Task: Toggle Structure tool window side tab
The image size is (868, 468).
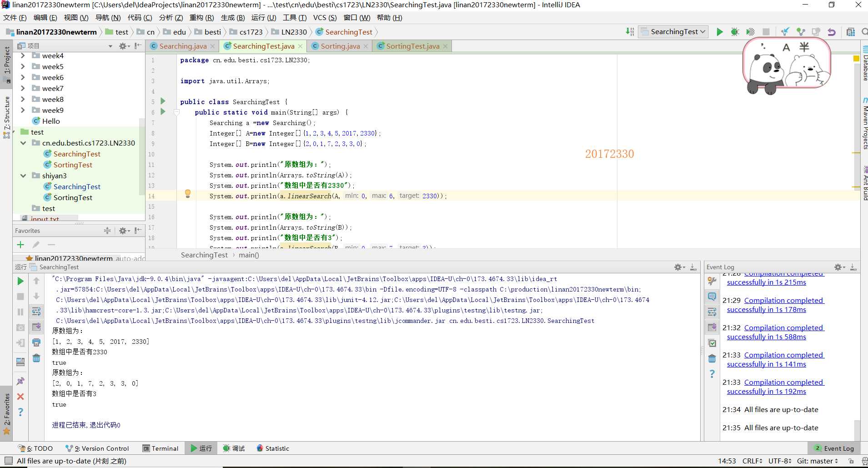Action: pyautogui.click(x=7, y=116)
